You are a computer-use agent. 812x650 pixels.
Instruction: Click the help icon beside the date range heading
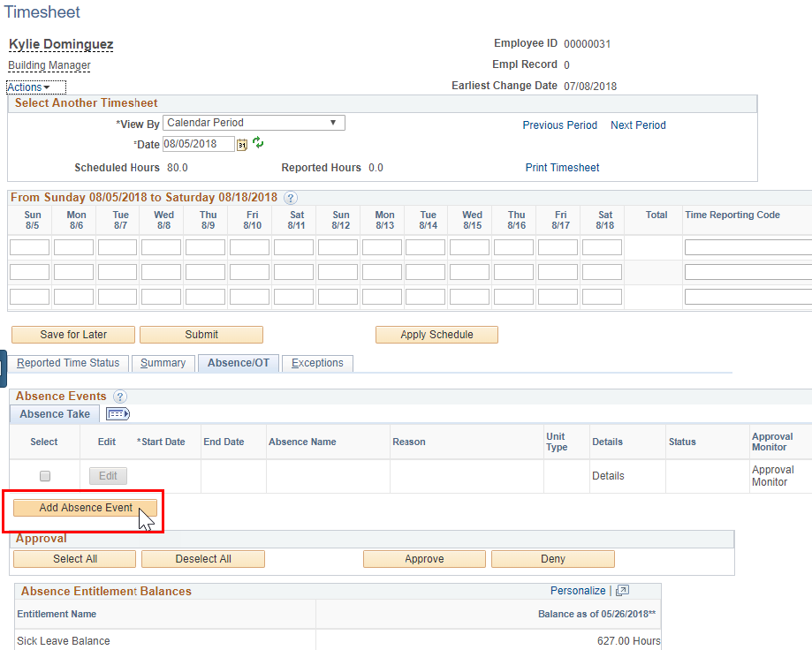pos(291,198)
